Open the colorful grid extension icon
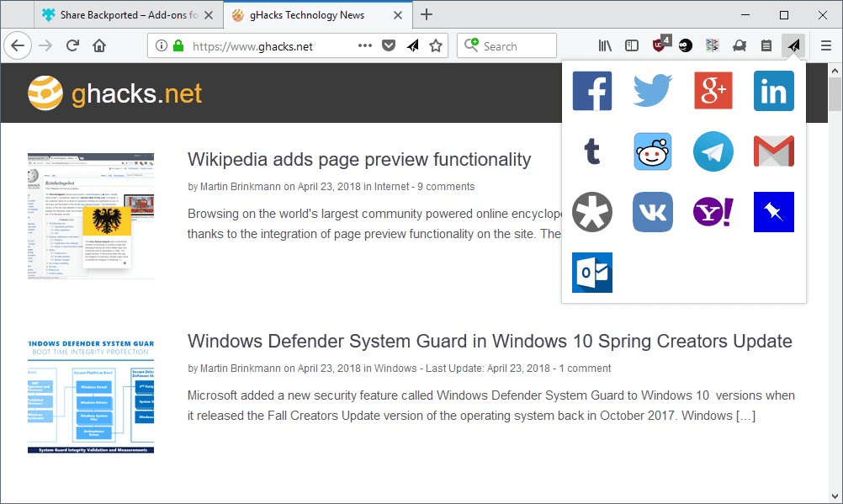Viewport: 843px width, 504px height. (x=713, y=45)
